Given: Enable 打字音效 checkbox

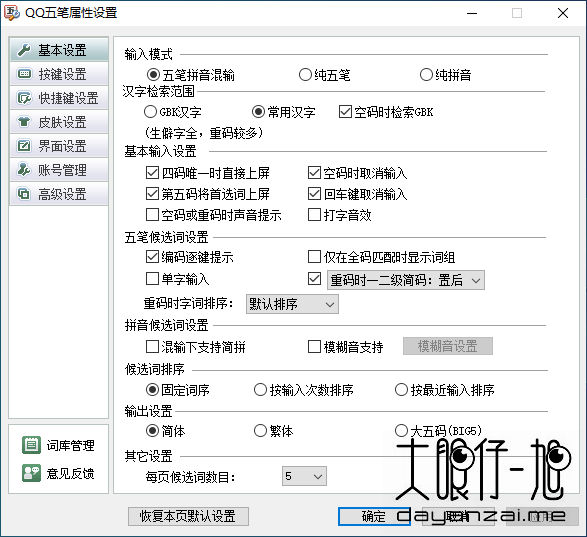Looking at the screenshot, I should 314,215.
